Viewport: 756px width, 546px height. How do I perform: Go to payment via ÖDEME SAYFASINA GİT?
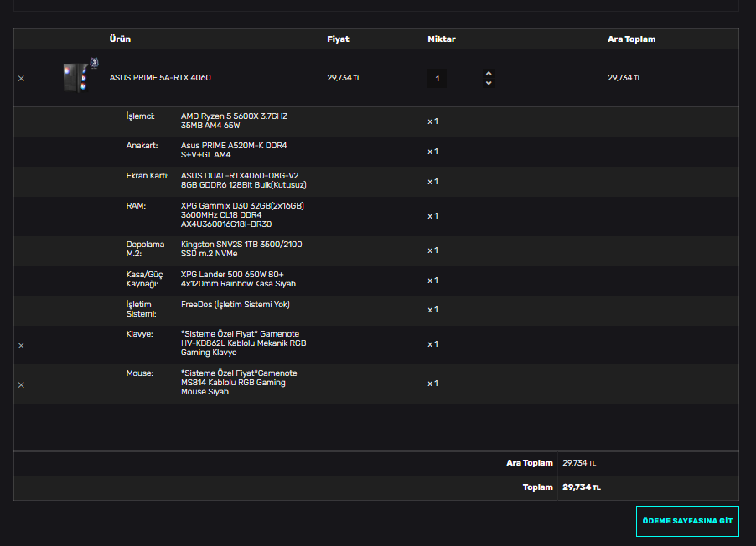687,521
